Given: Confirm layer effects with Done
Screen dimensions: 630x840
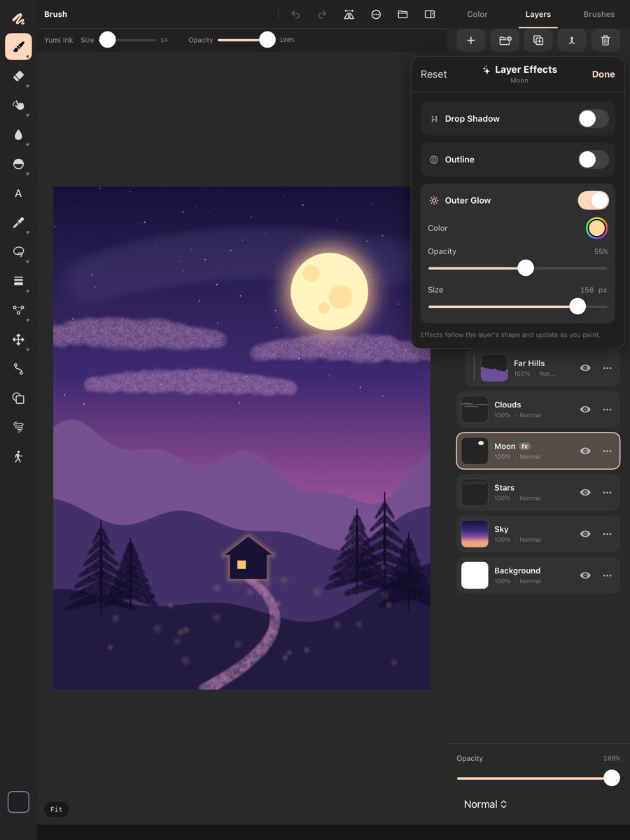Looking at the screenshot, I should click(x=603, y=74).
